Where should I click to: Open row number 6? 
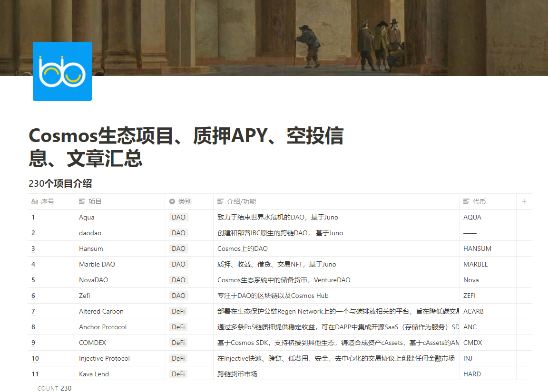pyautogui.click(x=33, y=296)
